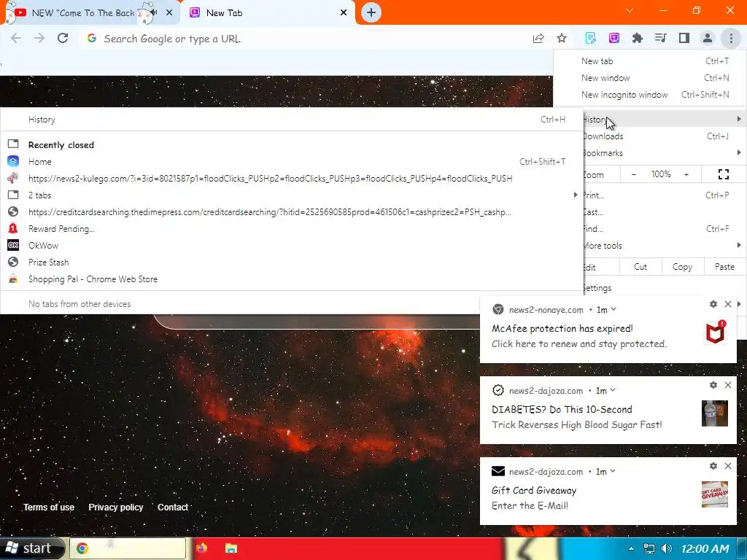Open a new tab with plus button
This screenshot has height=560, width=747.
tap(371, 12)
